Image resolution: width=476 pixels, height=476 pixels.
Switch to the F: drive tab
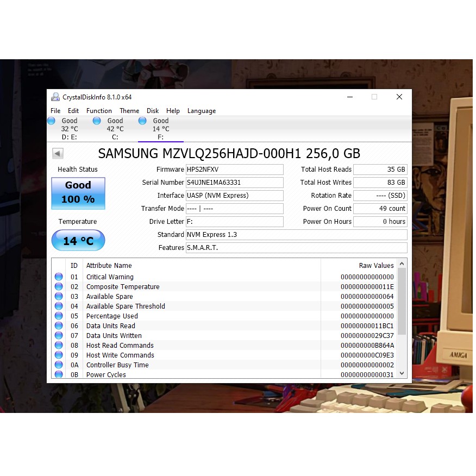click(160, 128)
